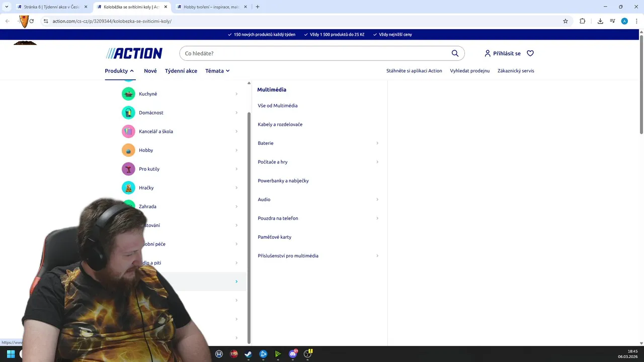The image size is (644, 362).
Task: Select Pro kutily category label
Action: pos(149,169)
